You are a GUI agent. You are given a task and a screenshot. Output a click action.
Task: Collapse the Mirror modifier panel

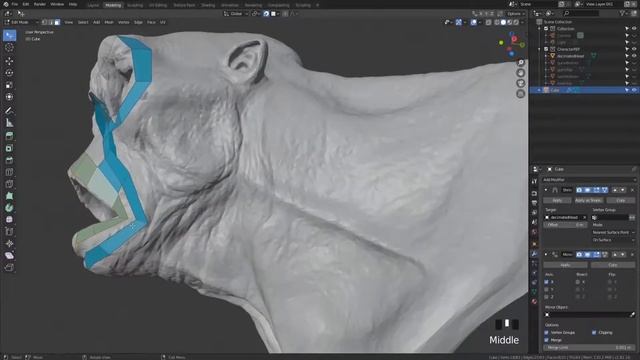pyautogui.click(x=546, y=255)
